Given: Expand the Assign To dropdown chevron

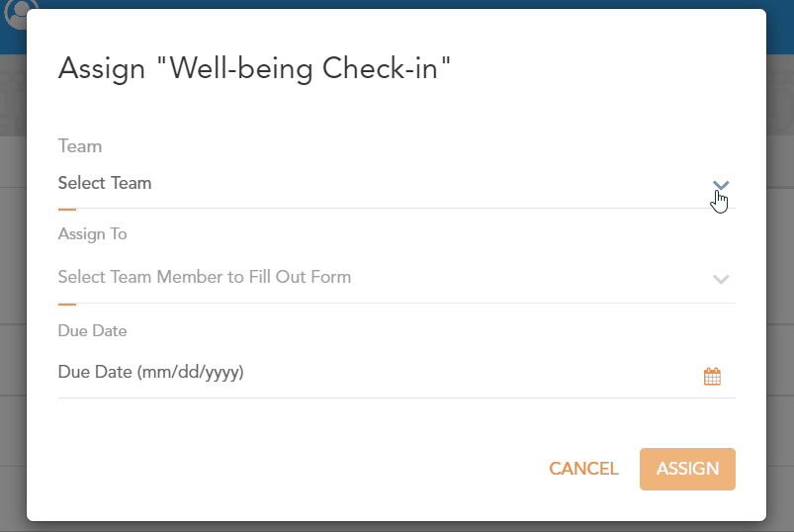Looking at the screenshot, I should [x=721, y=279].
